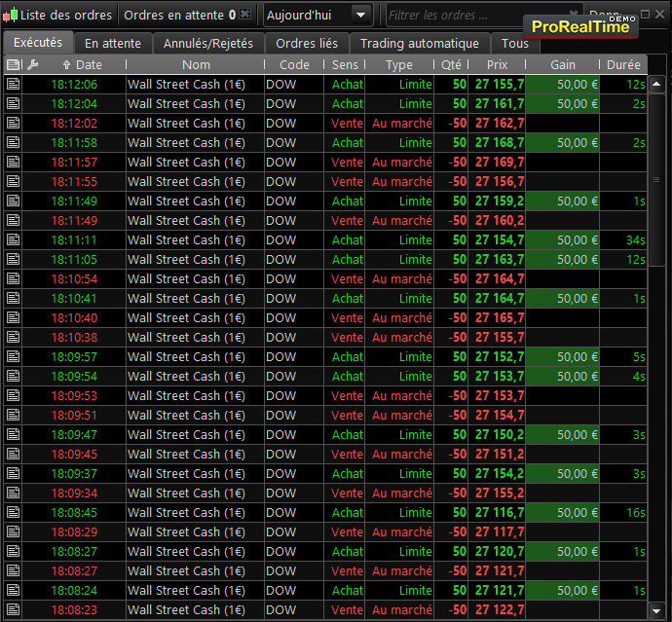Click 50,00 € gain in 18:09:47 row
Image resolution: width=672 pixels, height=622 pixels.
point(563,434)
